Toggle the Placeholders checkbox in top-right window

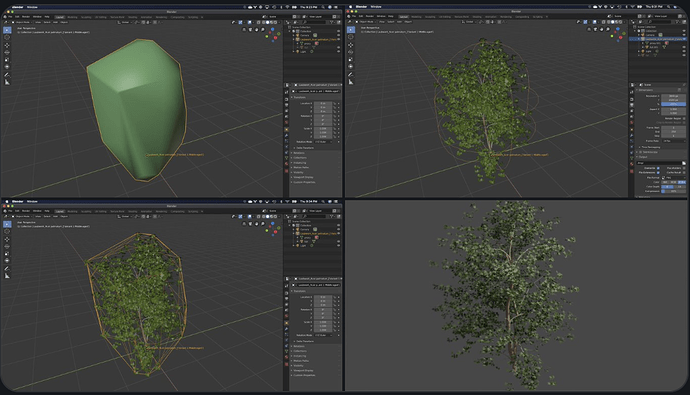point(684,168)
